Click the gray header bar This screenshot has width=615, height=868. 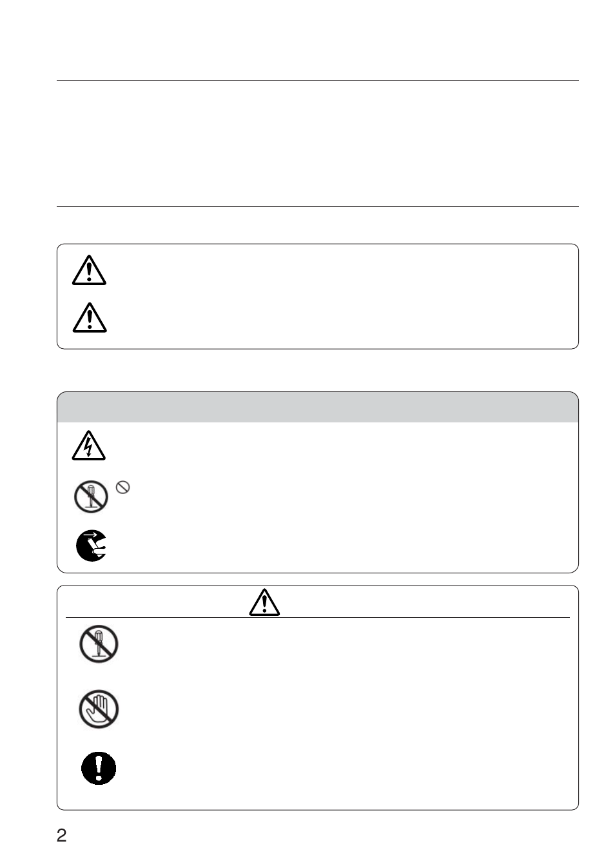point(318,407)
